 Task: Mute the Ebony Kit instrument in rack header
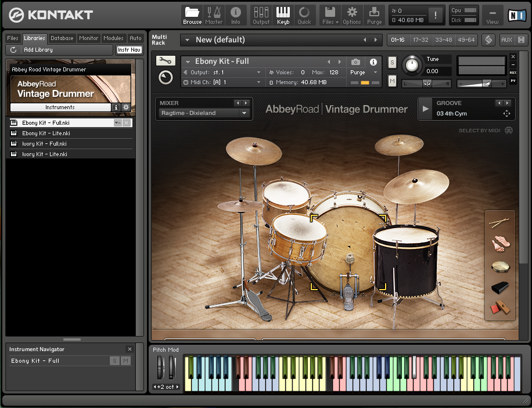[x=392, y=81]
